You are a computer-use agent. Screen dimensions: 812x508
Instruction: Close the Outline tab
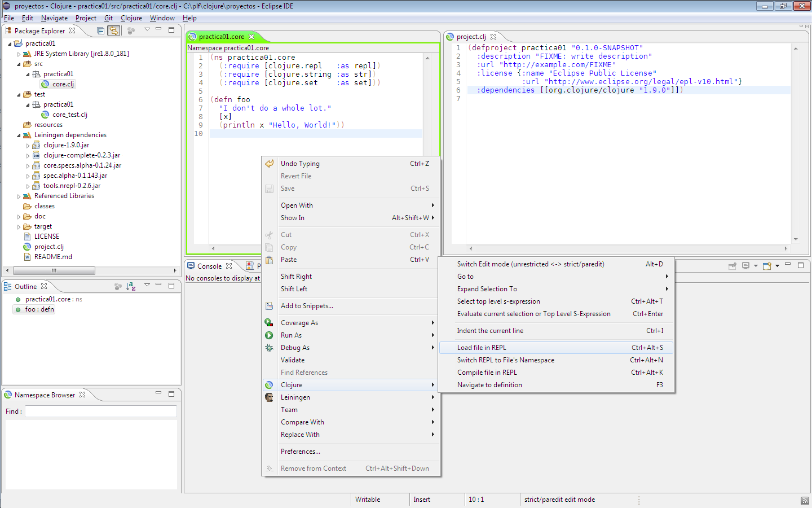coord(44,287)
